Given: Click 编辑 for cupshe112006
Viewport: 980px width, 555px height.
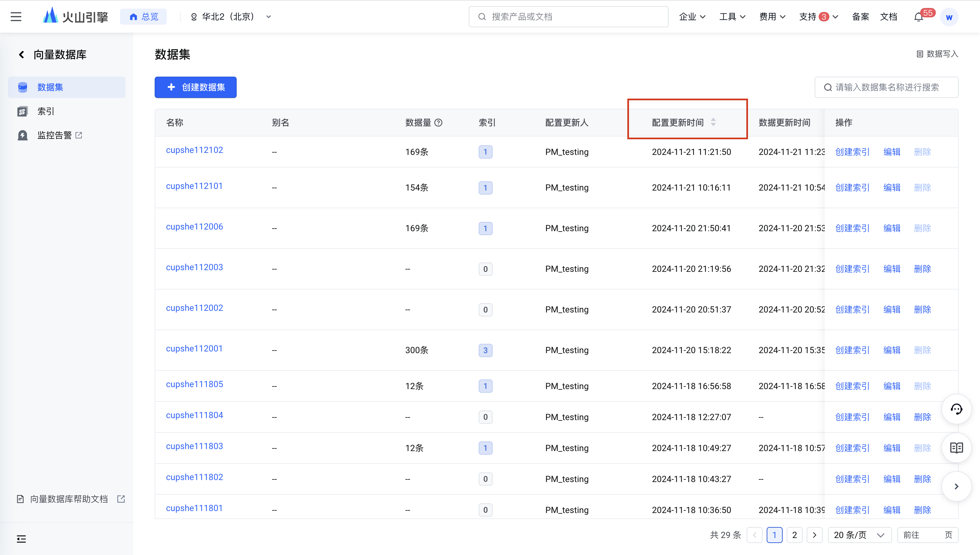Looking at the screenshot, I should click(892, 228).
